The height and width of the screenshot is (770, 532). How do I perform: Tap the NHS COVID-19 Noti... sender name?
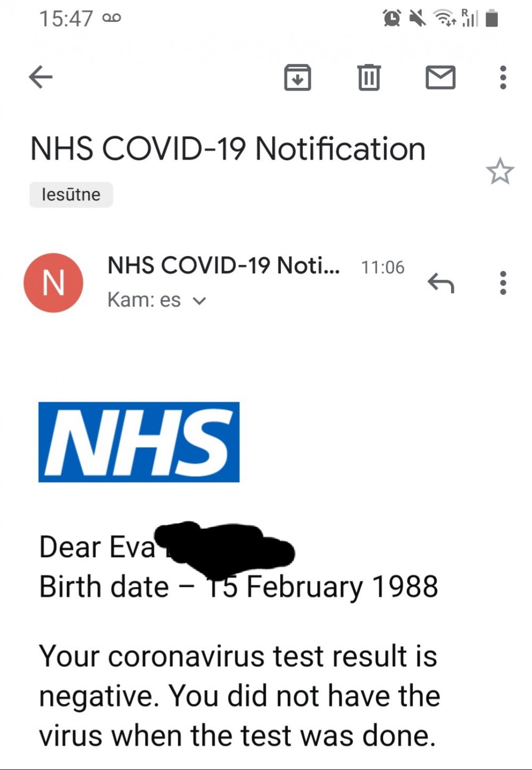[x=223, y=265]
